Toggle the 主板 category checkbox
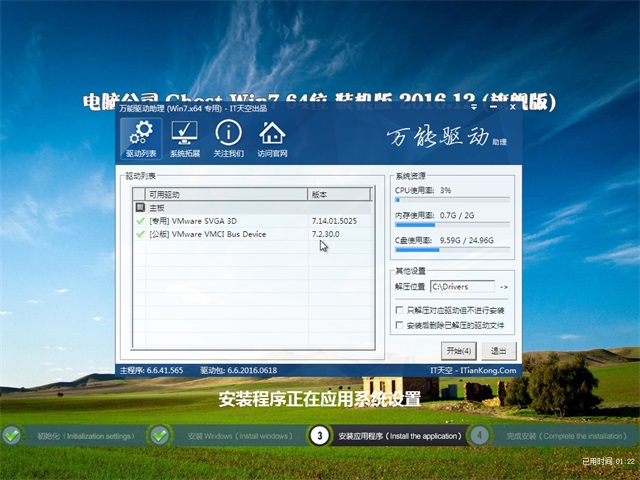640x480 pixels. click(x=140, y=207)
